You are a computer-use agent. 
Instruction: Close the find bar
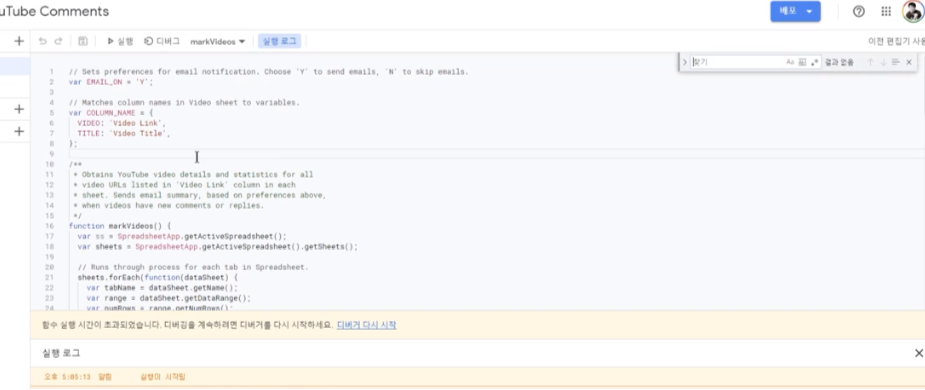click(x=909, y=62)
